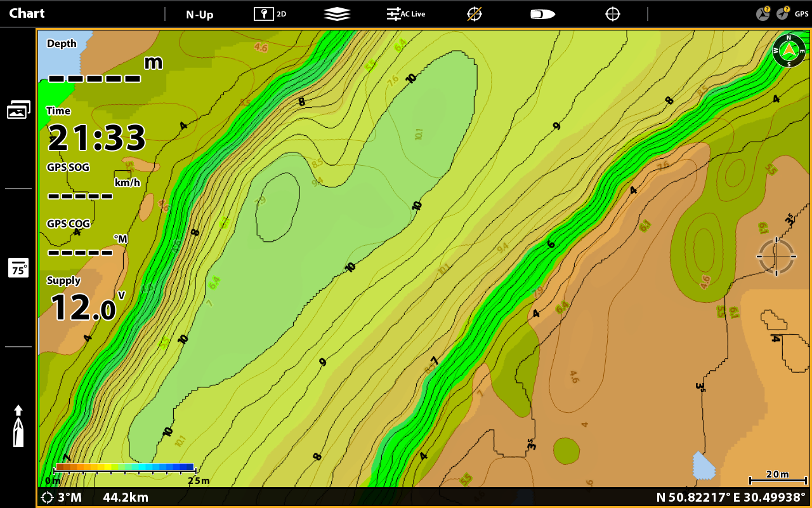Image resolution: width=812 pixels, height=508 pixels.
Task: Select the boat heading icon in sidebar
Action: (18, 426)
